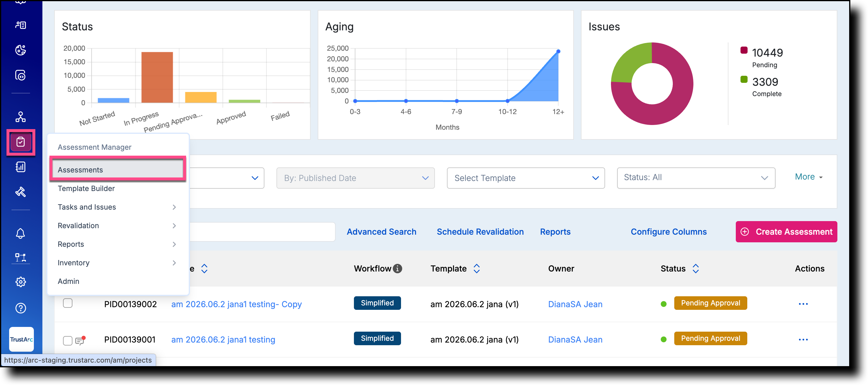Click the search input field
868x385 pixels.
coord(262,231)
